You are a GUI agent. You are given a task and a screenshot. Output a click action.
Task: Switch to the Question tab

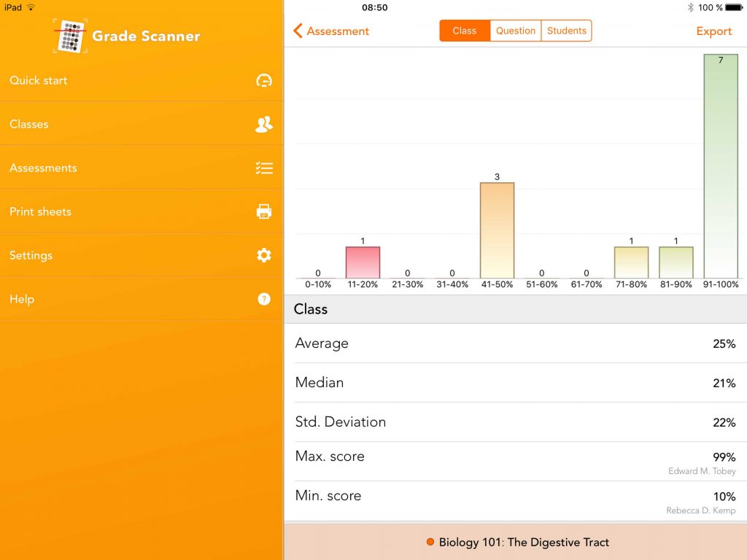[x=516, y=31]
